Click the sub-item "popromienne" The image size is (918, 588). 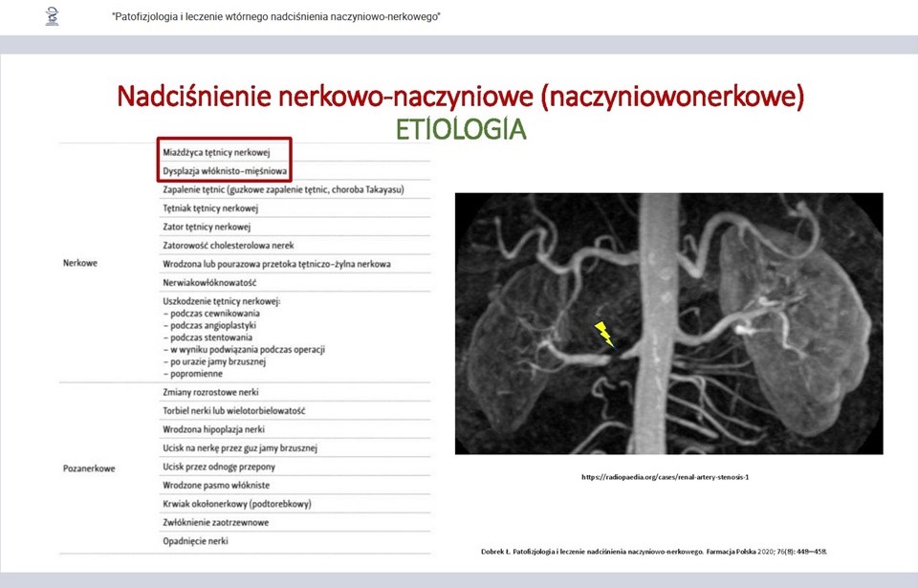(192, 374)
